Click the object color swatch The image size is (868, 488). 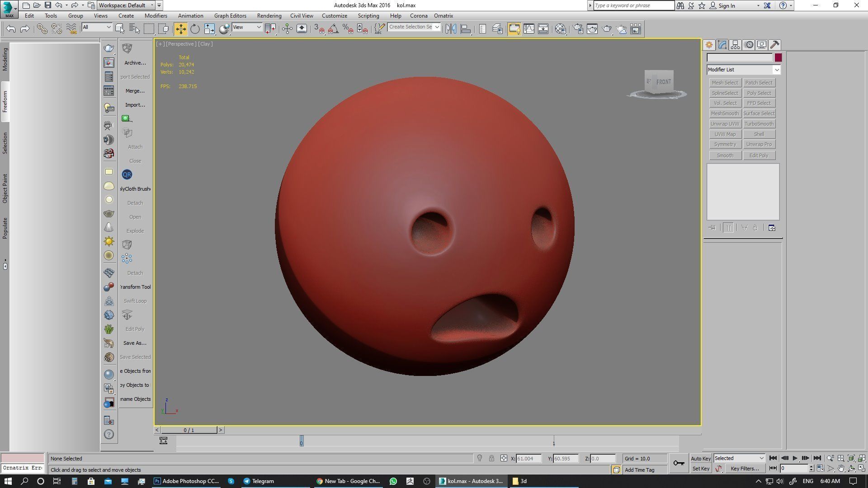point(778,58)
